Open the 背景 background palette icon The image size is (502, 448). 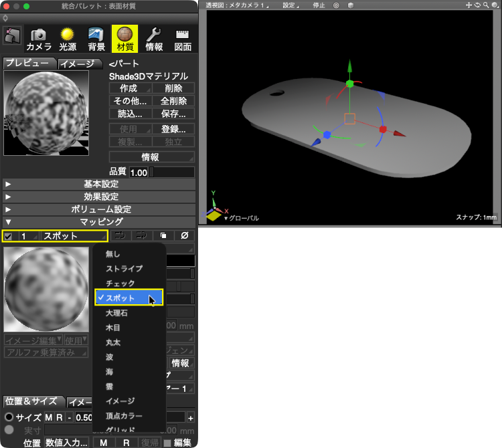[96, 39]
